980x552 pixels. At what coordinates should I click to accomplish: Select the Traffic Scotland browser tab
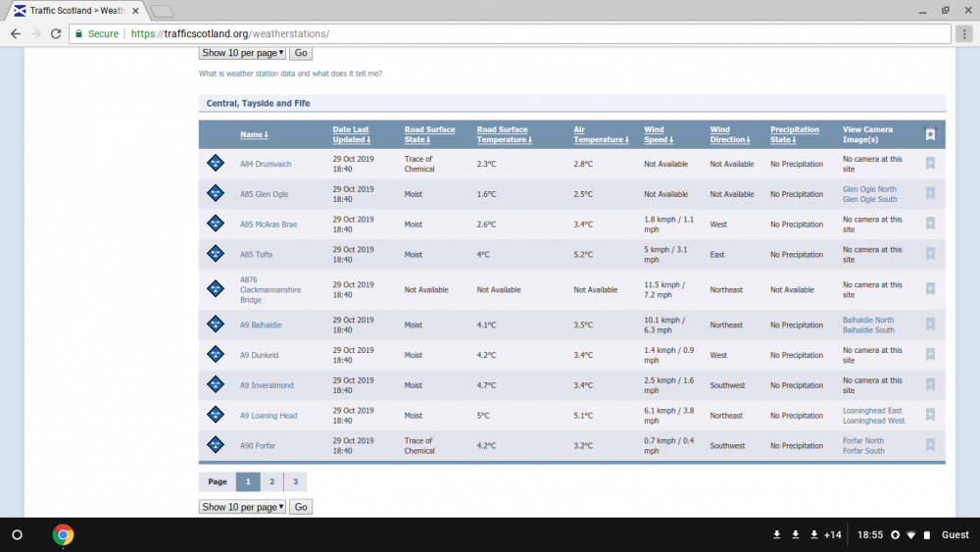(x=76, y=11)
